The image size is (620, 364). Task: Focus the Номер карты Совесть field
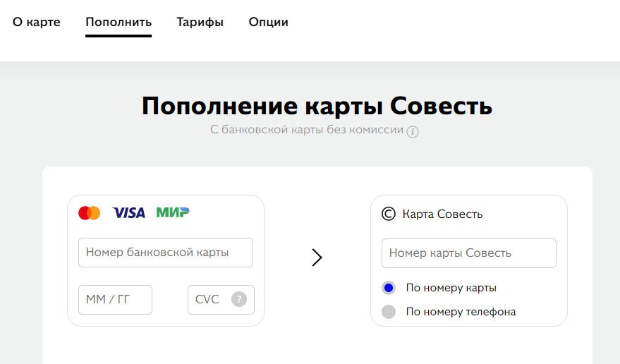[469, 253]
